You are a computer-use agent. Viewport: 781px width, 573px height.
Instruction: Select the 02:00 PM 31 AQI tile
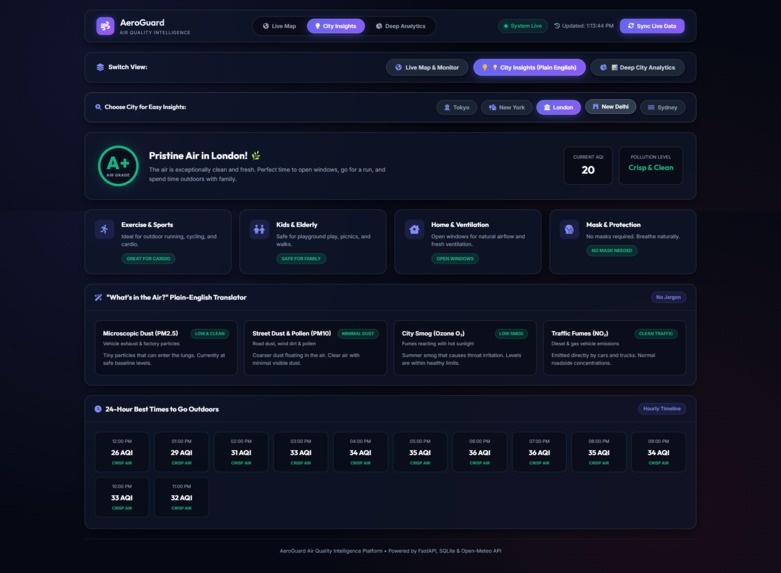click(241, 452)
